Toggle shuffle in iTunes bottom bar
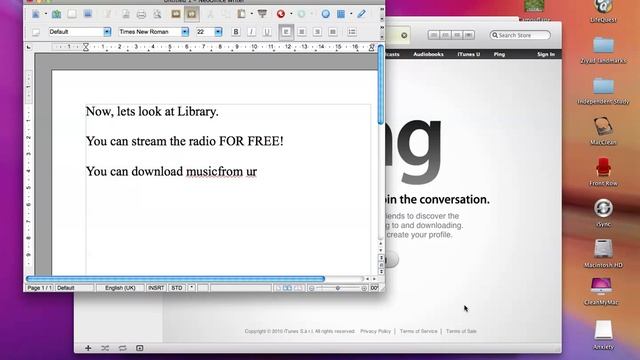 click(105, 348)
